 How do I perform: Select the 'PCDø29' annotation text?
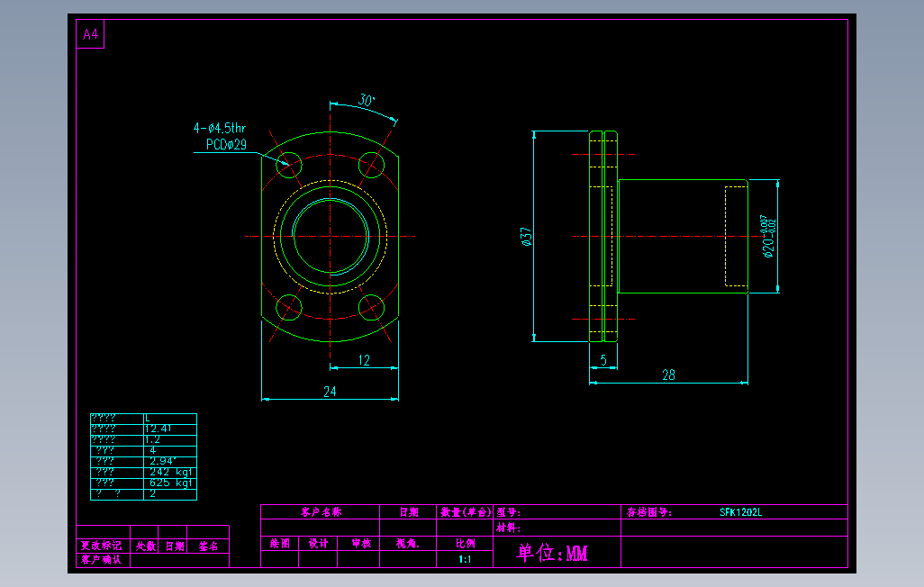click(x=226, y=144)
